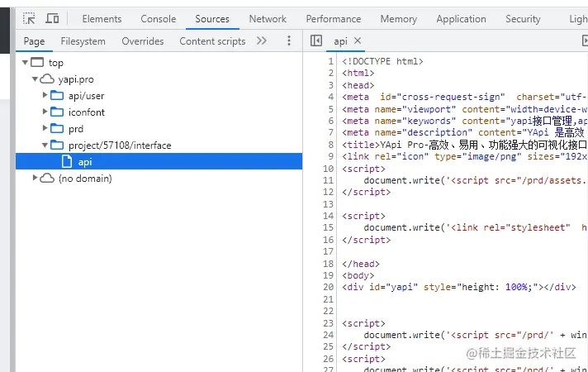
Task: Click the iconfont folder icon
Action: point(57,112)
